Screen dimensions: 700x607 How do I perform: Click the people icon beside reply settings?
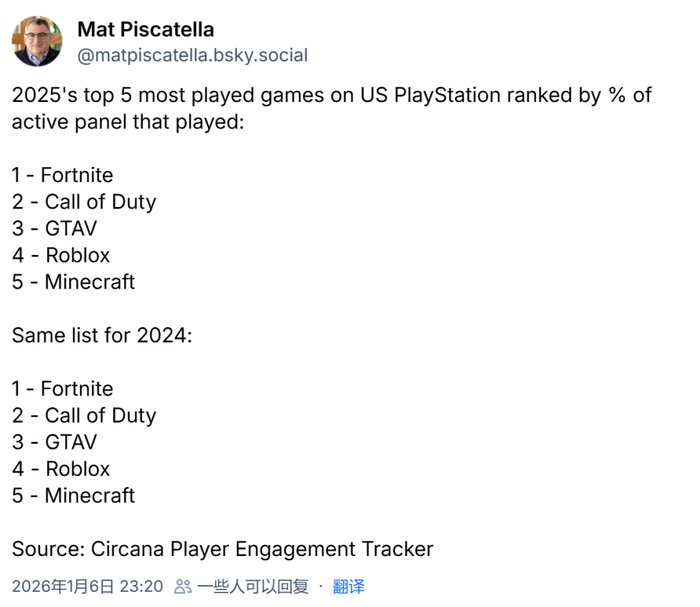183,587
